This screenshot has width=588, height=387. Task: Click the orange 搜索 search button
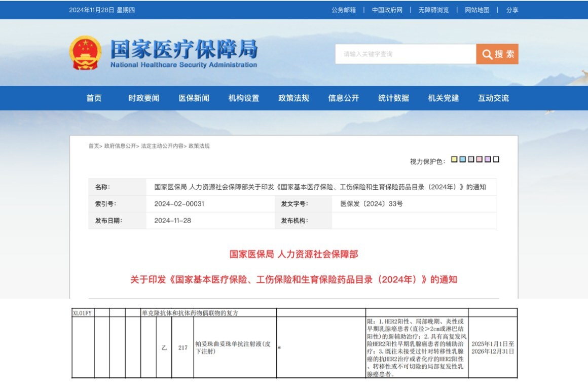(x=497, y=54)
